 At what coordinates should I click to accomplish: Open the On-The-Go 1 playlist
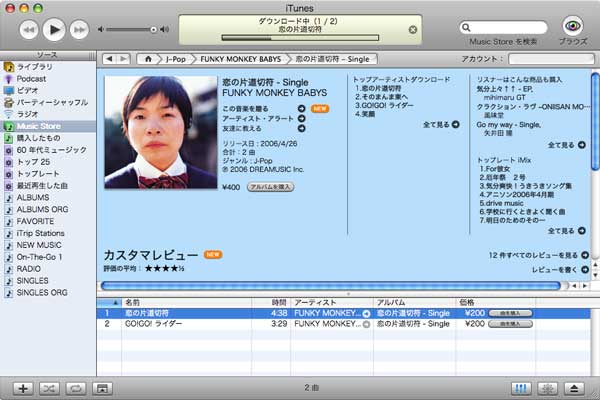point(48,257)
